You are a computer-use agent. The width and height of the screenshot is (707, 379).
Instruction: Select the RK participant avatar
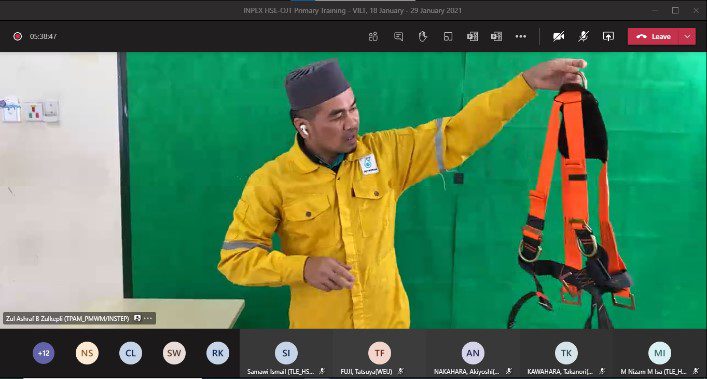coord(217,353)
